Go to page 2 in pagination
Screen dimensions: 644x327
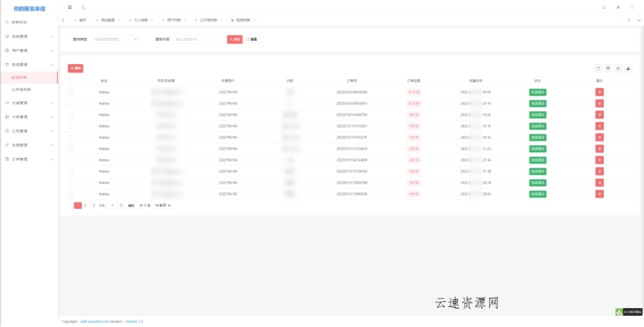(x=86, y=206)
